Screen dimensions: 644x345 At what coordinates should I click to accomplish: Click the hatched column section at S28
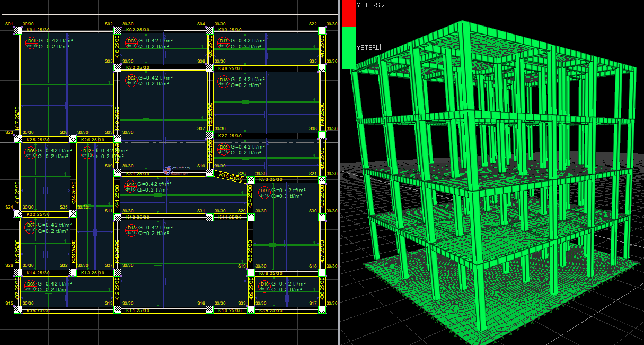tap(73, 139)
